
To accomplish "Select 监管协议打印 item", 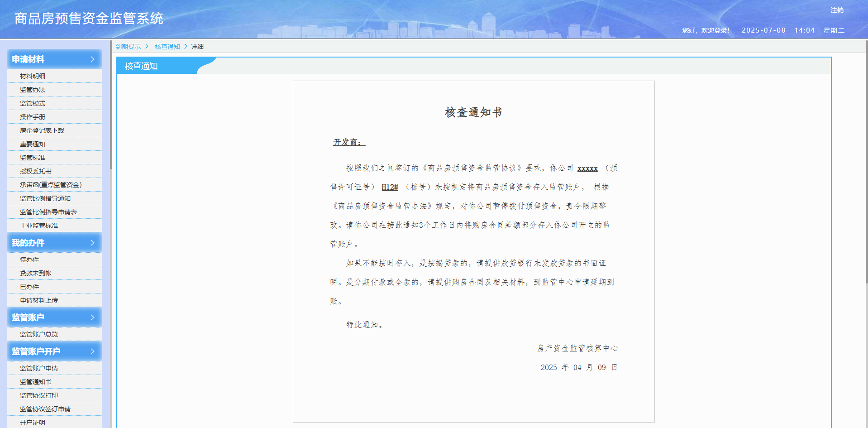I will pos(39,395).
